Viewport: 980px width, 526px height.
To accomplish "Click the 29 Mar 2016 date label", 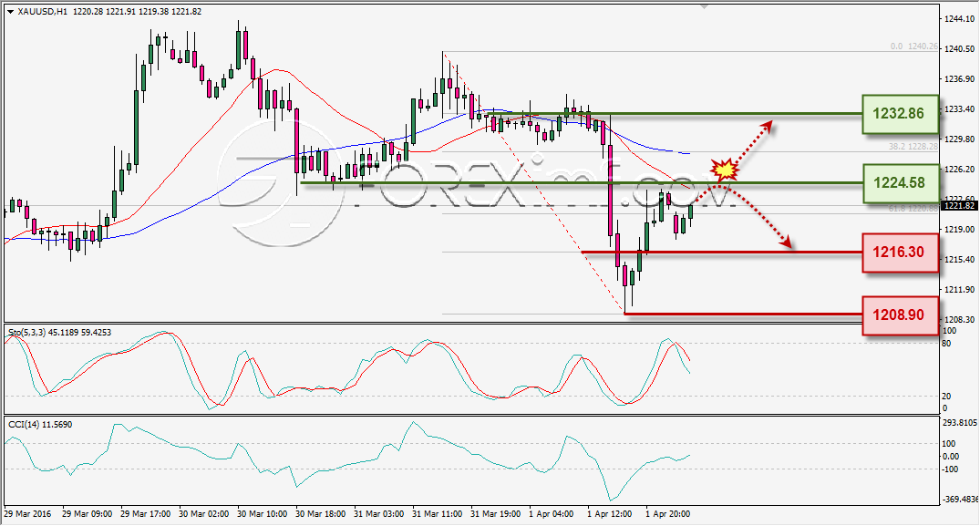I will pos(27,514).
